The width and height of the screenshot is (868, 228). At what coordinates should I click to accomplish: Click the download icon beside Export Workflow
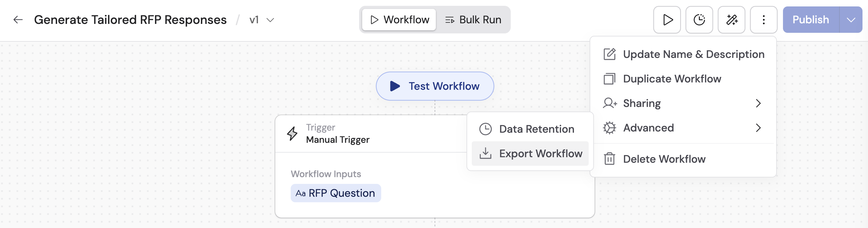click(x=485, y=153)
